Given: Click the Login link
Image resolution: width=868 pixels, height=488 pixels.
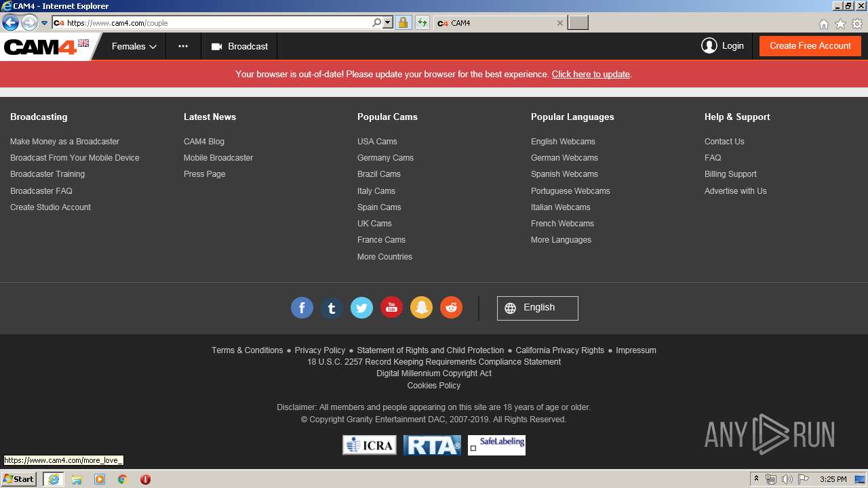Looking at the screenshot, I should (733, 46).
